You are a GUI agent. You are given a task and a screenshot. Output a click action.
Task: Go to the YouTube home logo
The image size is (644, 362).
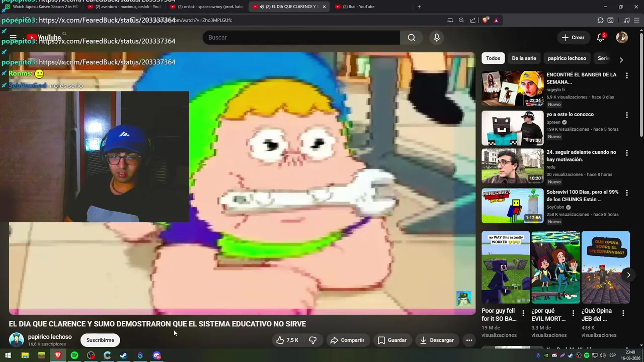tap(44, 38)
